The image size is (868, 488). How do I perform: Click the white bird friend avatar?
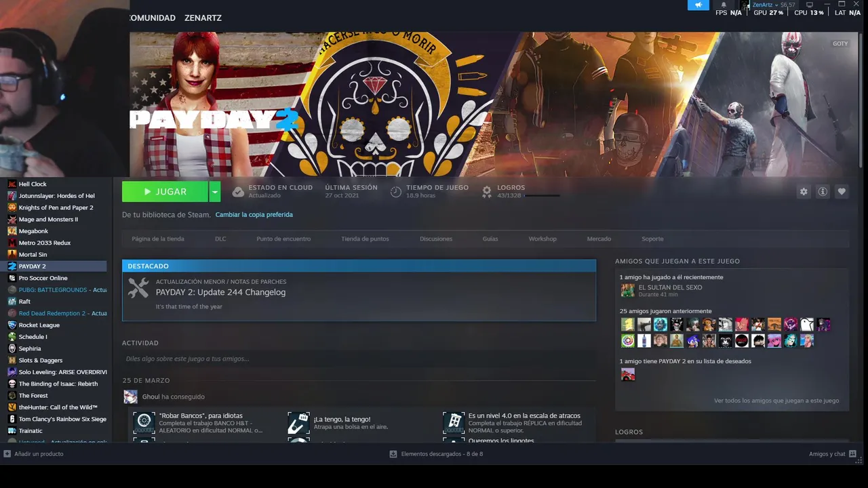click(x=807, y=325)
